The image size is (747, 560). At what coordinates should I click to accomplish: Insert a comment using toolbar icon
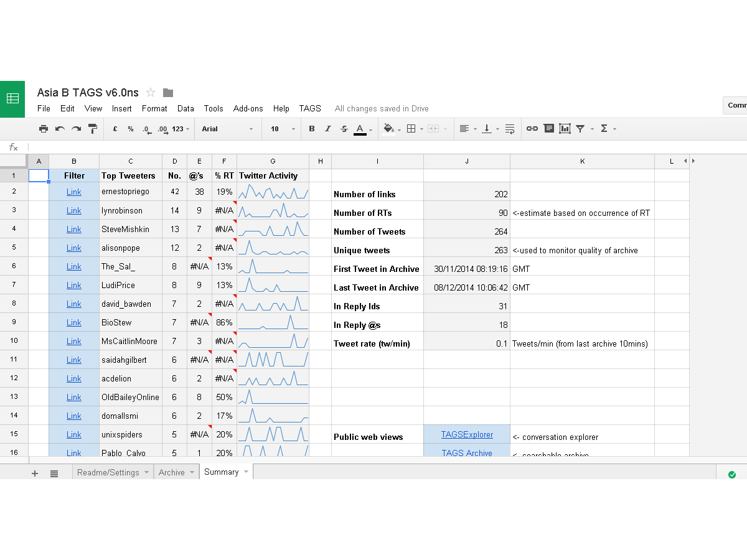548,129
